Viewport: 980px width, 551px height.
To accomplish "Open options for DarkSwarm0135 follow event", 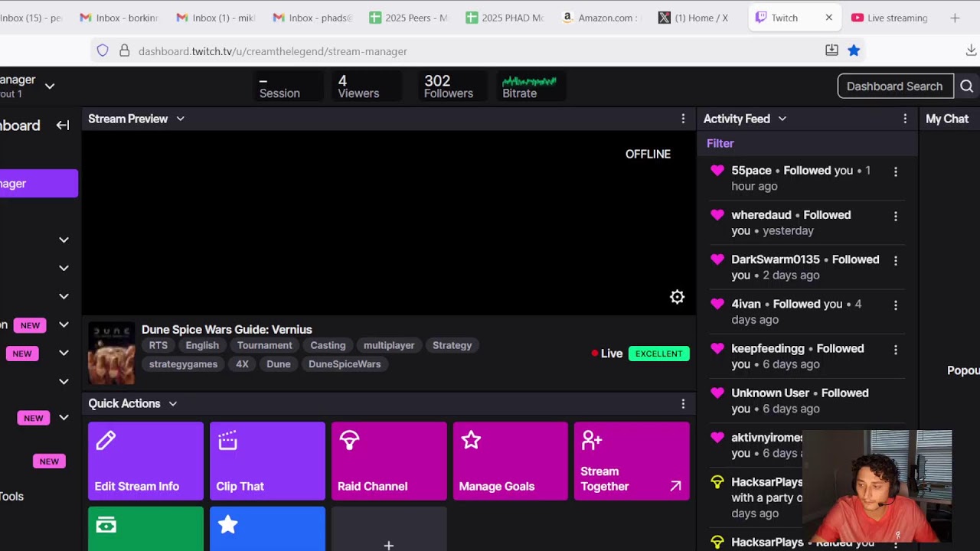I will coord(895,260).
